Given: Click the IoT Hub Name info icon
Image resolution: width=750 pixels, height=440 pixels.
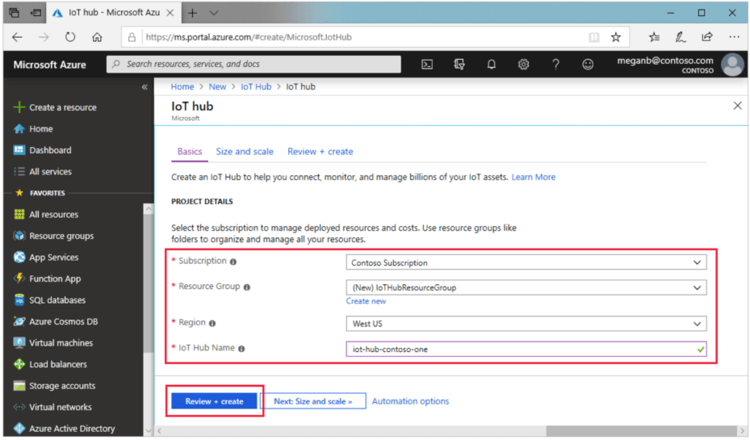Looking at the screenshot, I should (242, 349).
